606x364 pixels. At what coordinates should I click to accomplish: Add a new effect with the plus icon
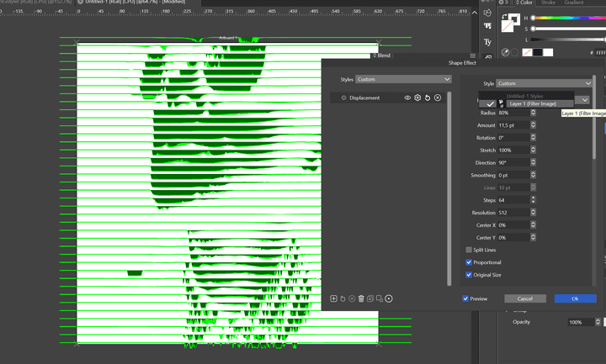[333, 298]
